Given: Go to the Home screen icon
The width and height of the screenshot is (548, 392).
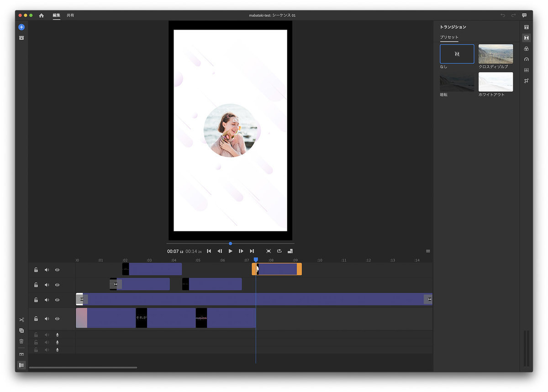Looking at the screenshot, I should 42,16.
